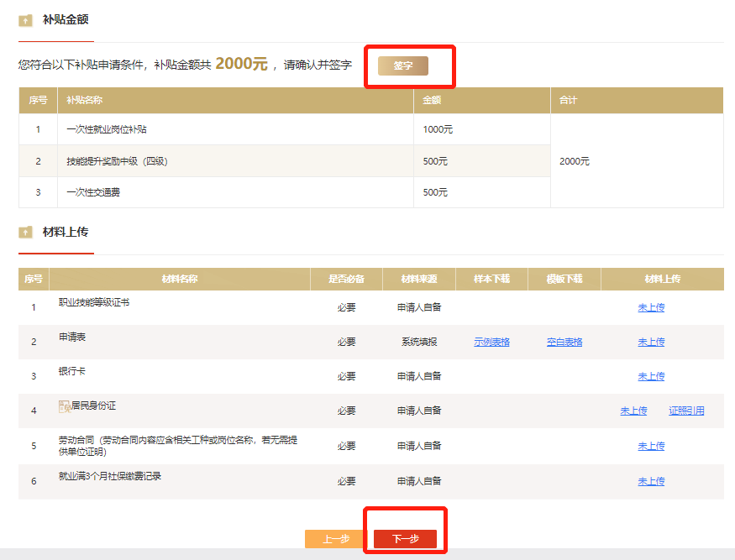Select the 一次性就业岗位补贴 row text
This screenshot has width=735, height=560.
107,129
